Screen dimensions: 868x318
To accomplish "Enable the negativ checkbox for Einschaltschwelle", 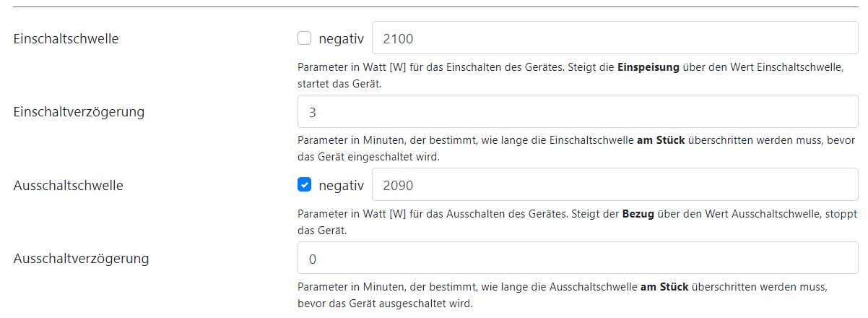I will point(304,38).
